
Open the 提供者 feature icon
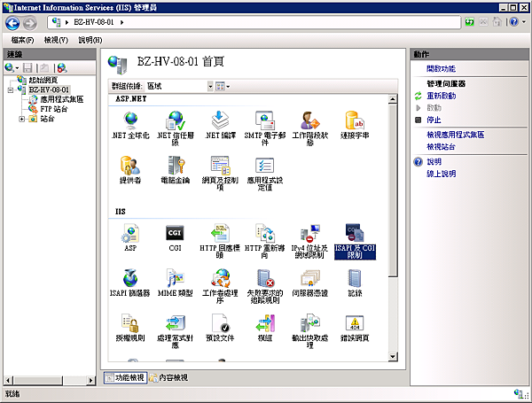(x=130, y=169)
